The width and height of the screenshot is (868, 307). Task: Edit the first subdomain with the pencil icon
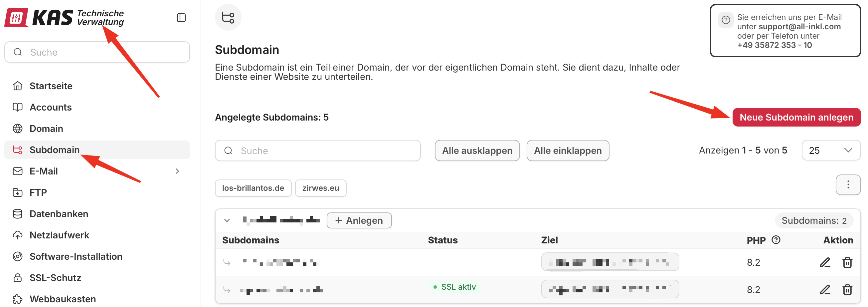(825, 262)
